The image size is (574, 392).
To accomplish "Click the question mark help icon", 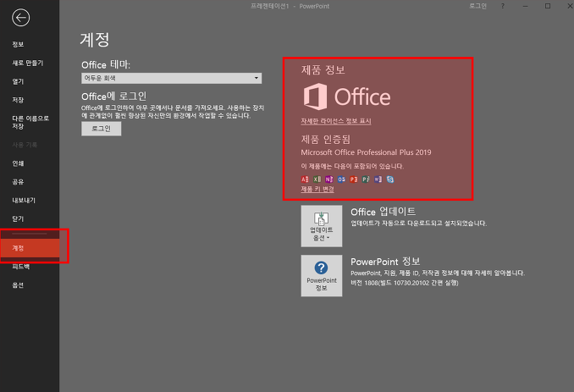I will coord(503,6).
